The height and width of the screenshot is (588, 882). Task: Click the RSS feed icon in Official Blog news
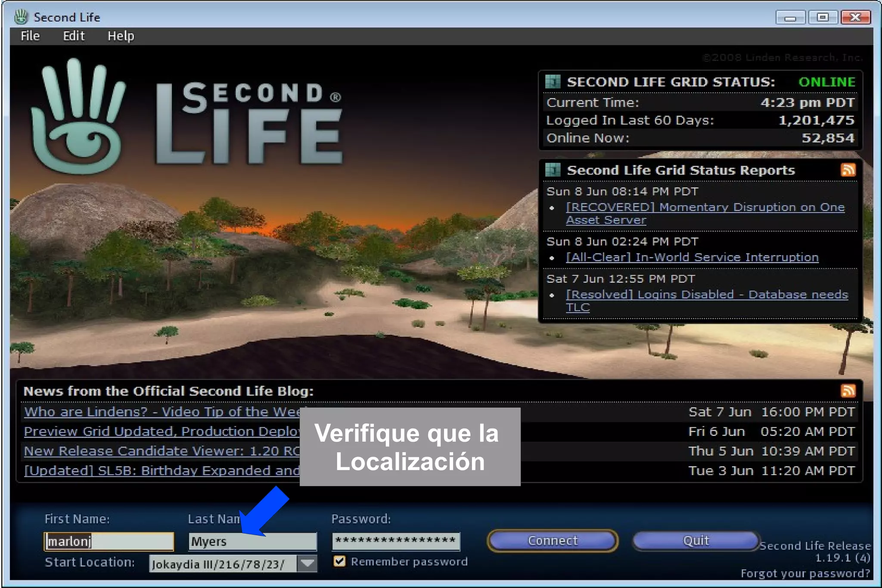[x=848, y=391]
